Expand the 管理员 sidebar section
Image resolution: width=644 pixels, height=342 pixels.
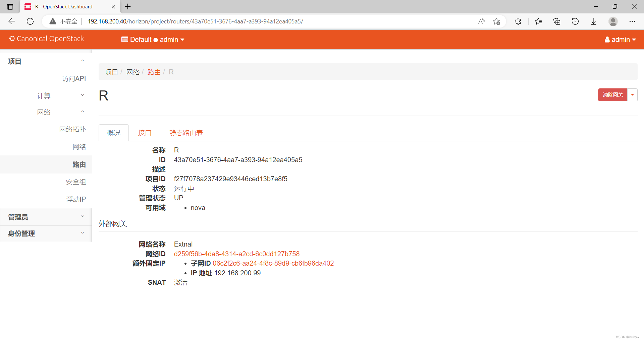[46, 217]
